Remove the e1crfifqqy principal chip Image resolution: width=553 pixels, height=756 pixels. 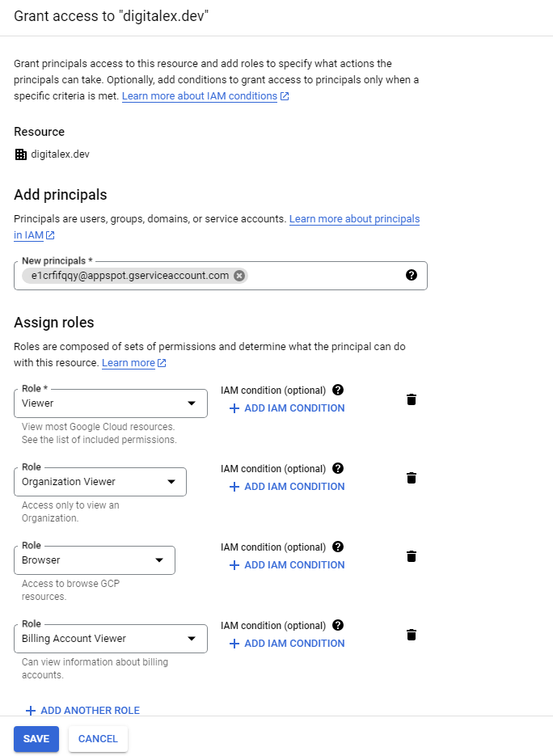coord(239,276)
